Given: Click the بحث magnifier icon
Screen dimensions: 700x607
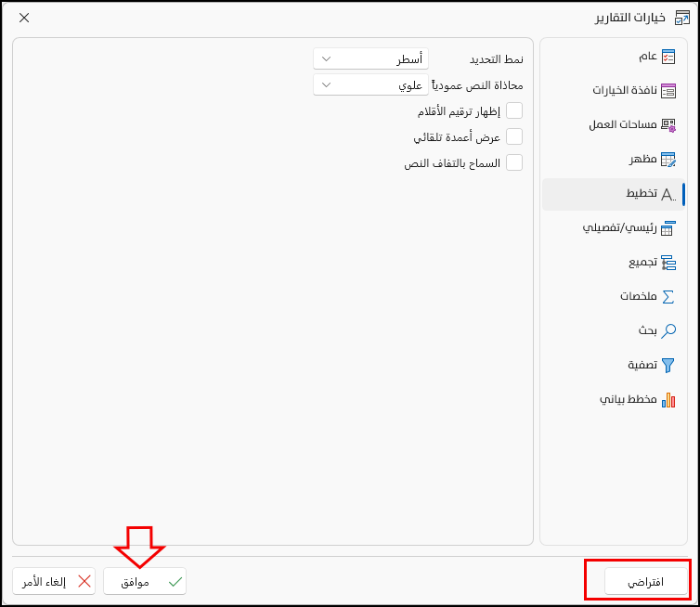Looking at the screenshot, I should [x=668, y=330].
